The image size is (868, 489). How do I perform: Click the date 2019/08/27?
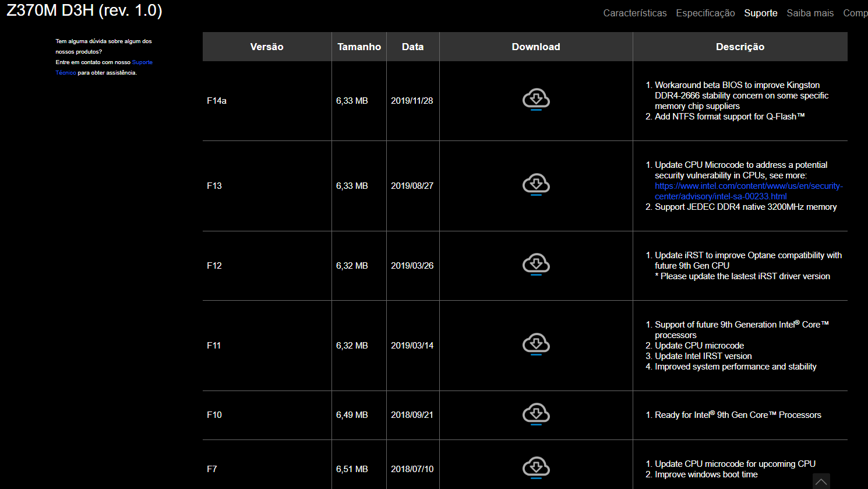click(412, 186)
